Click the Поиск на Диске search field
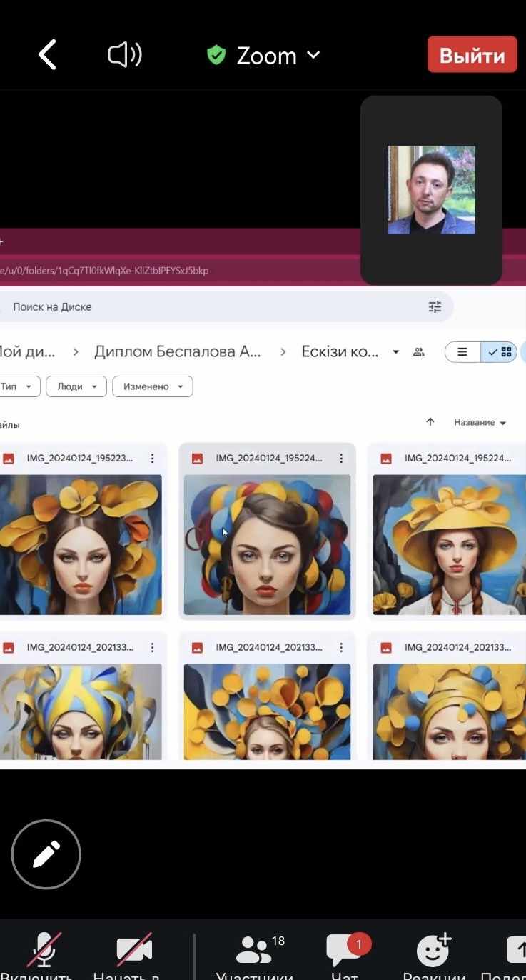 pos(214,307)
